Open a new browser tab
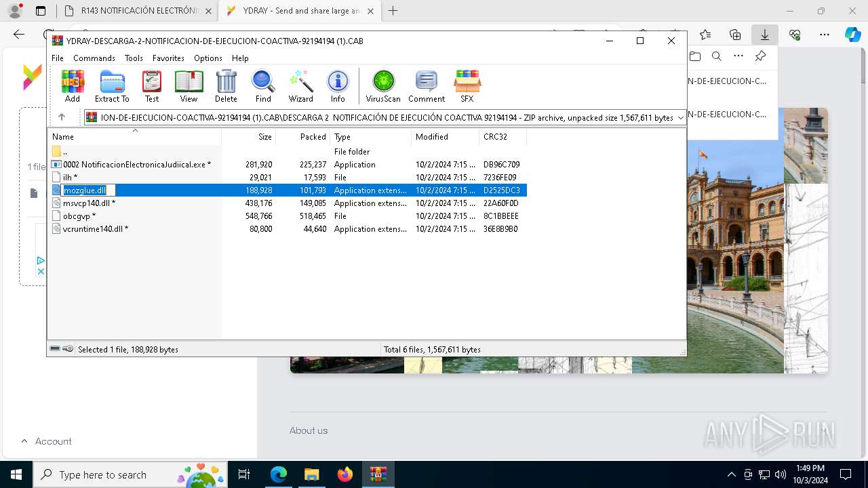This screenshot has height=488, width=868. pyautogui.click(x=393, y=11)
